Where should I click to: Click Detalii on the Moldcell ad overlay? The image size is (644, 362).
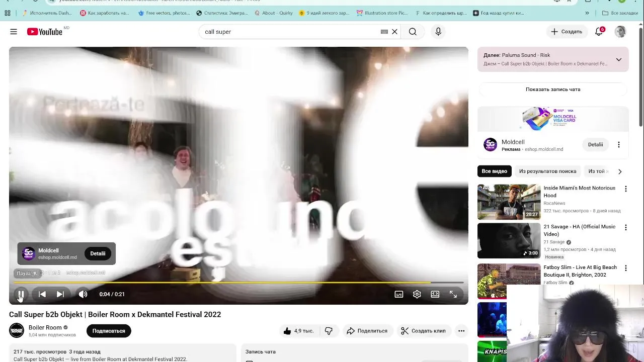pyautogui.click(x=98, y=253)
